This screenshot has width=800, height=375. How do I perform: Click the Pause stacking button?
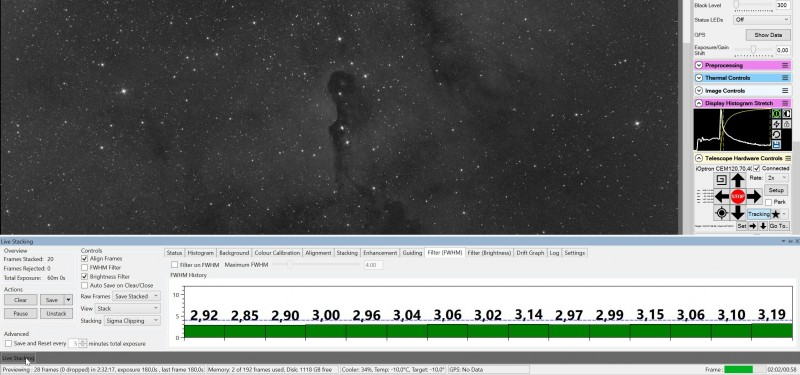(21, 313)
